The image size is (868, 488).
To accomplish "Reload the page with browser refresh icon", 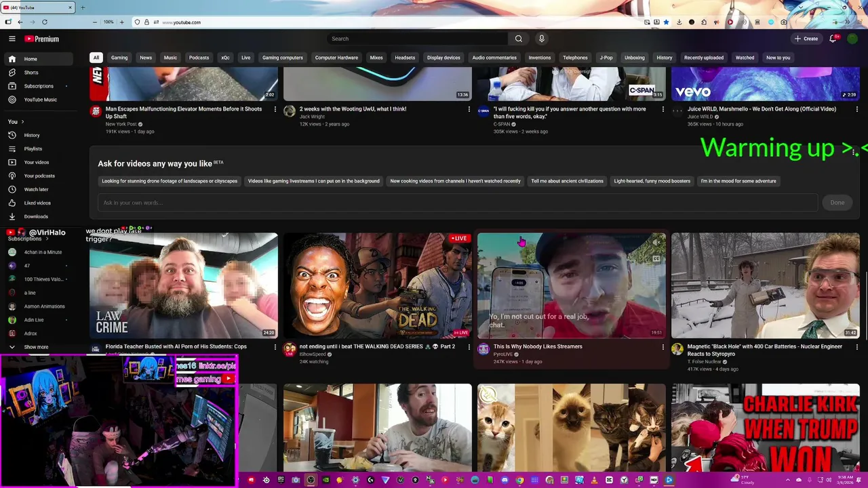I will pyautogui.click(x=44, y=22).
